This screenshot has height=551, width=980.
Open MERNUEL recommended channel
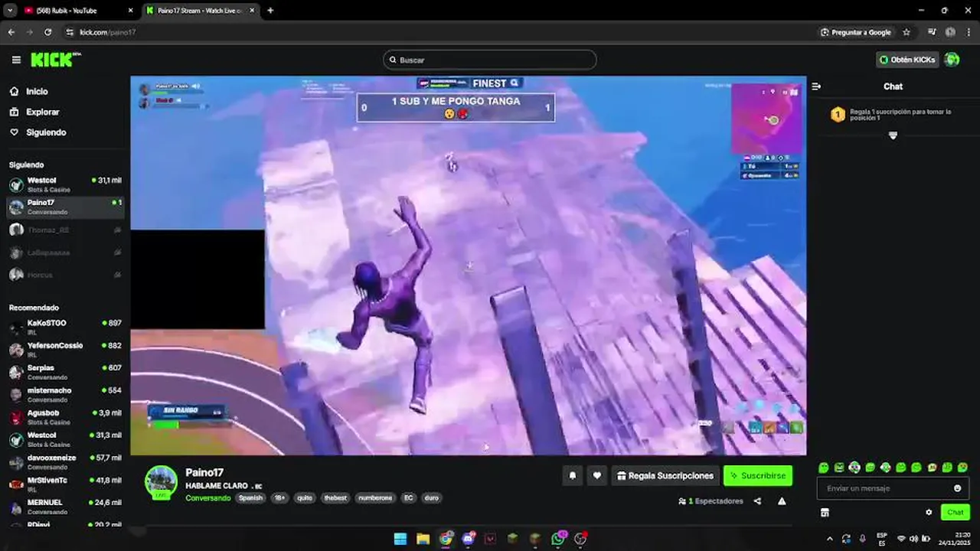point(65,507)
